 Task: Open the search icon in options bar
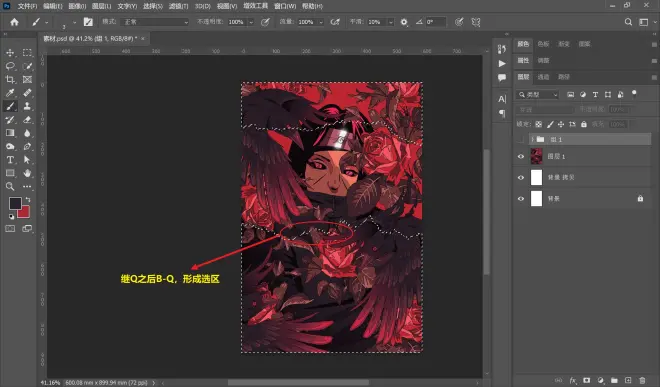[x=628, y=22]
